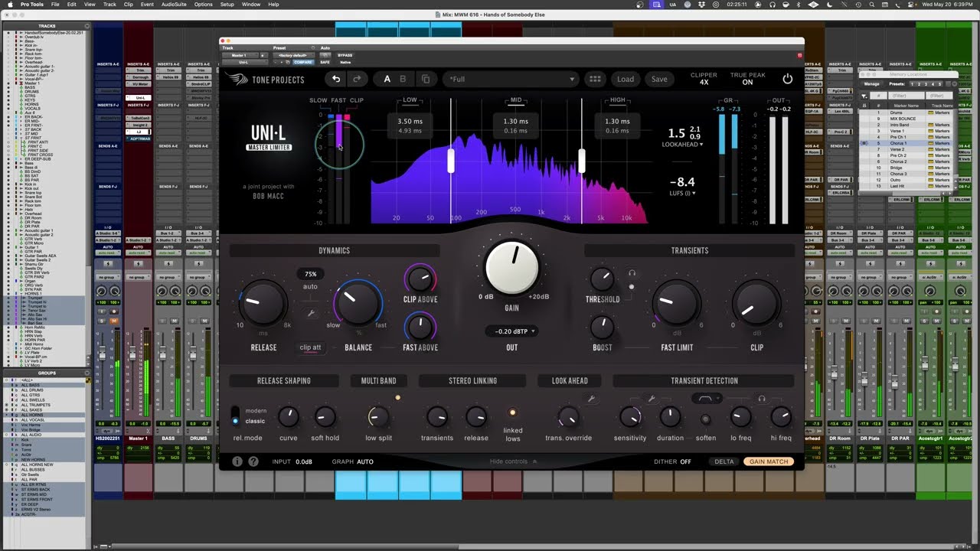The width and height of the screenshot is (980, 551).
Task: Enable the Delta monitoring button
Action: tap(724, 461)
